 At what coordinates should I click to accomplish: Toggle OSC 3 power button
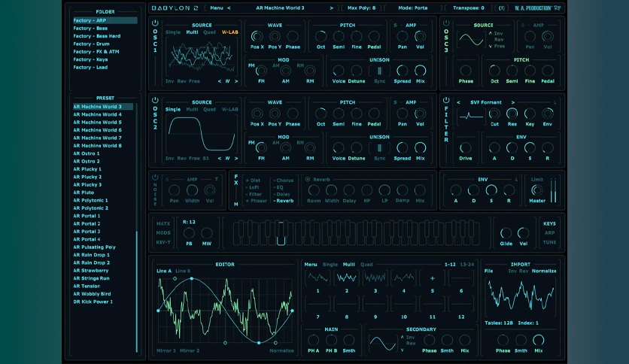(446, 23)
